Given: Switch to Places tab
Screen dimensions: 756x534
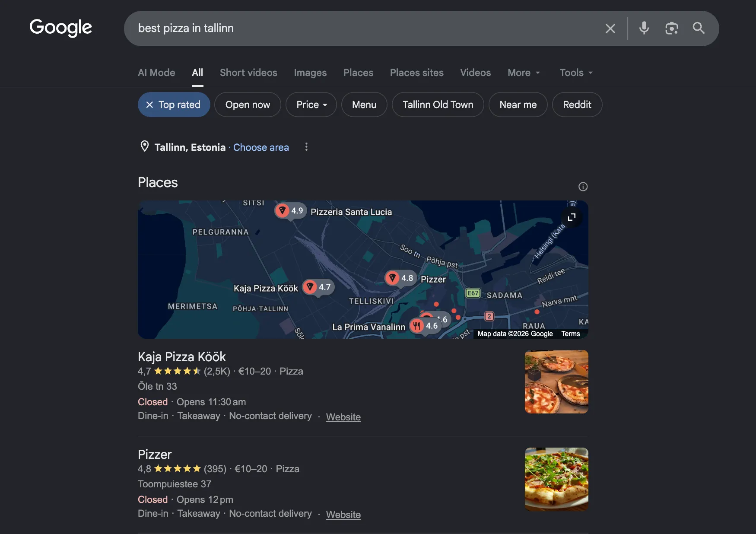Looking at the screenshot, I should click(x=358, y=73).
